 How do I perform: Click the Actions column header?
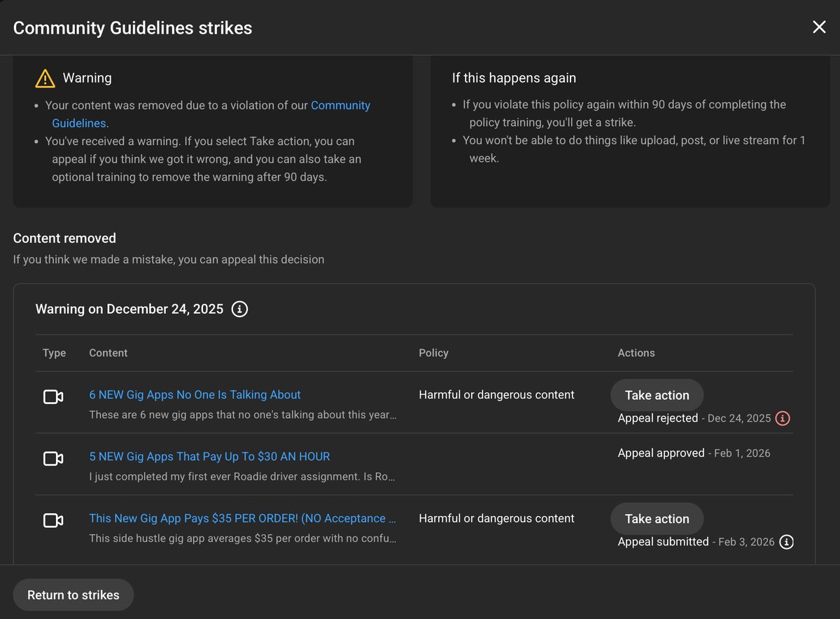(x=636, y=353)
